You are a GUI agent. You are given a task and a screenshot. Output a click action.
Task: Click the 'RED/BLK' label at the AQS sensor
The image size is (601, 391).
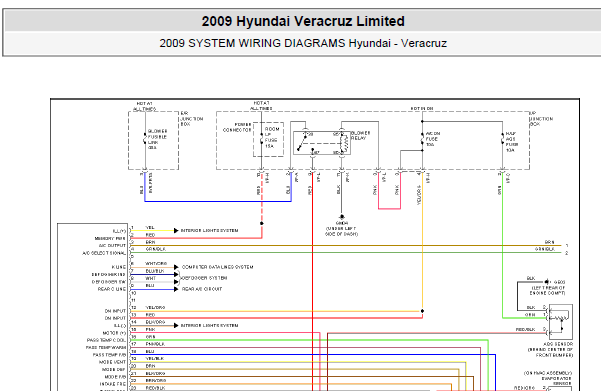point(525,329)
